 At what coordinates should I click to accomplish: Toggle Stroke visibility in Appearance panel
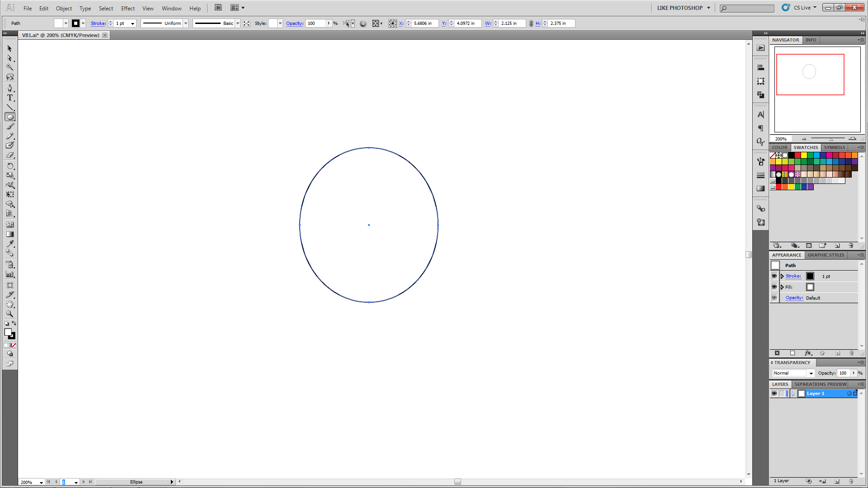click(x=774, y=276)
